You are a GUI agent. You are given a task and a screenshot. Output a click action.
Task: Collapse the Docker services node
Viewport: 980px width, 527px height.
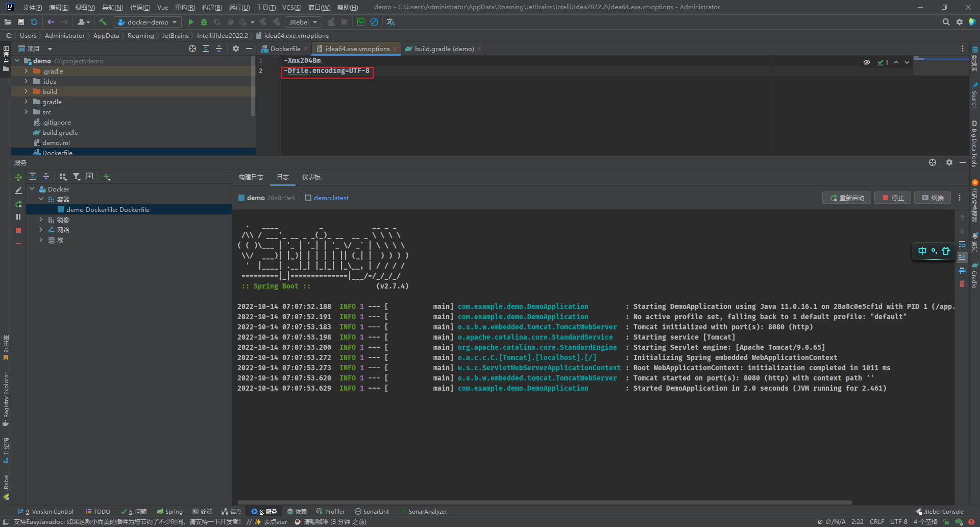(32, 189)
